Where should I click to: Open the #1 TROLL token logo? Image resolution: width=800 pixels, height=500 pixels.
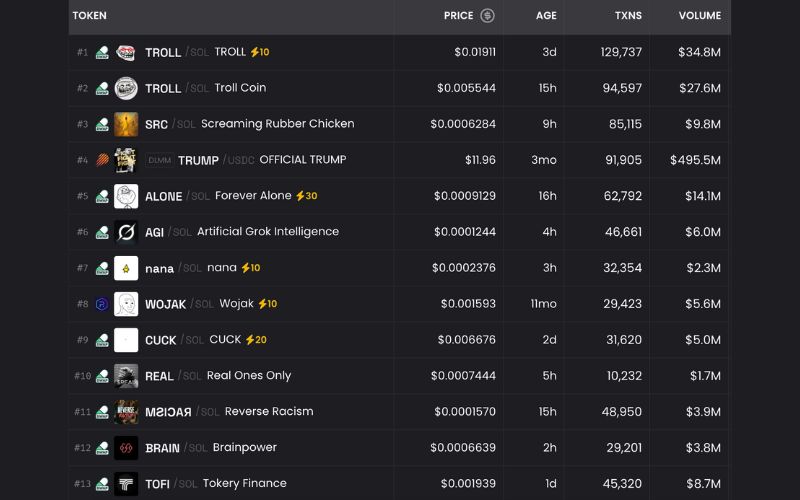click(x=126, y=53)
